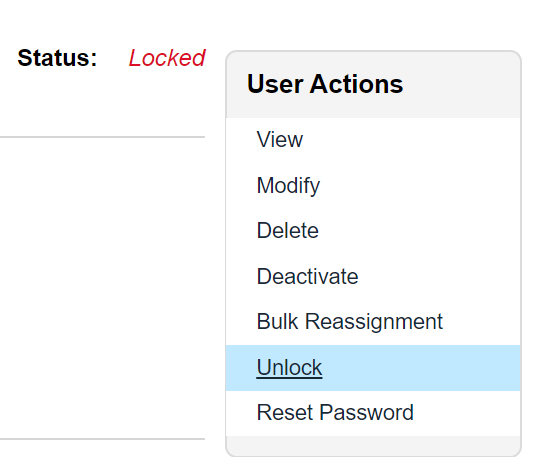Click the highlighted Unlock link
The width and height of the screenshot is (538, 457).
pyautogui.click(x=289, y=367)
